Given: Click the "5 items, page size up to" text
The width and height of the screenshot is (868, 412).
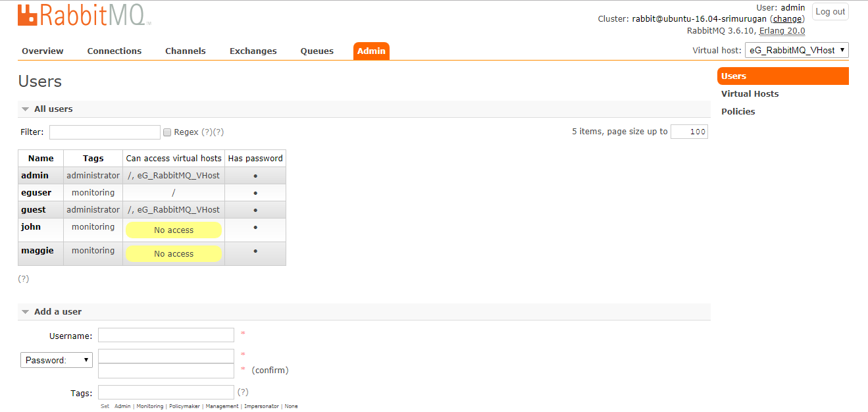Looking at the screenshot, I should coord(620,132).
